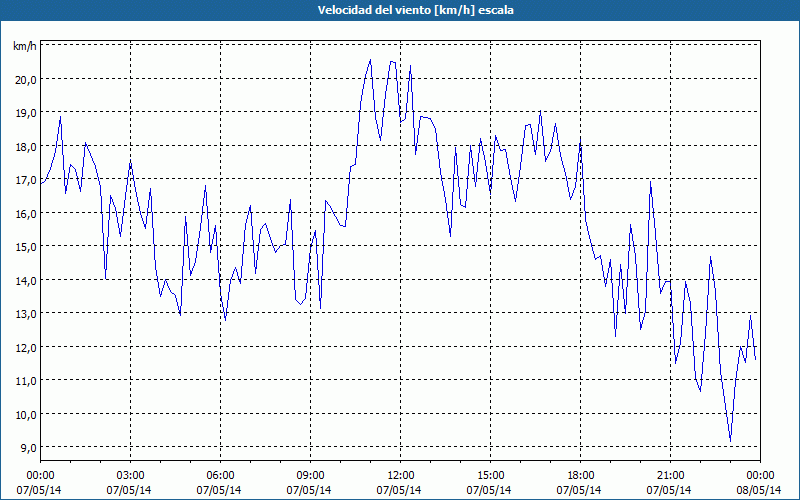Select the 11,0 y-axis value
The width and height of the screenshot is (800, 500).
tap(26, 381)
